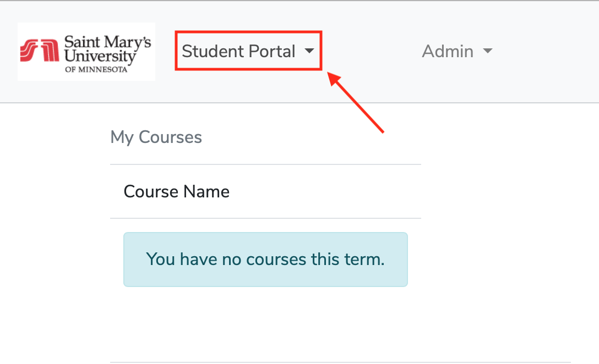Open the Admin dropdown menu
The width and height of the screenshot is (599, 364).
457,51
